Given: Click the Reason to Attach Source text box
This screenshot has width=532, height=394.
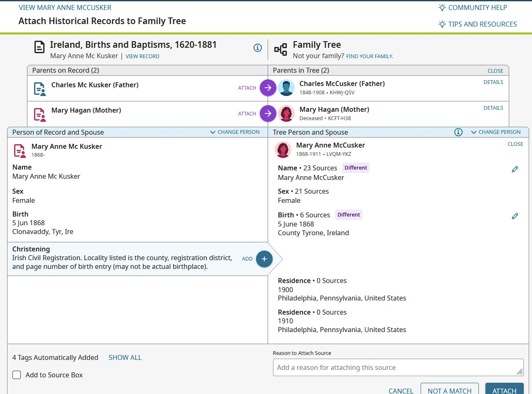Looking at the screenshot, I should (x=398, y=367).
